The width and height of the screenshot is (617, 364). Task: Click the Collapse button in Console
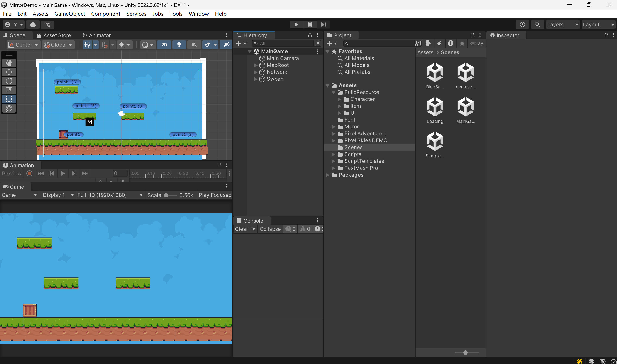[x=270, y=229]
